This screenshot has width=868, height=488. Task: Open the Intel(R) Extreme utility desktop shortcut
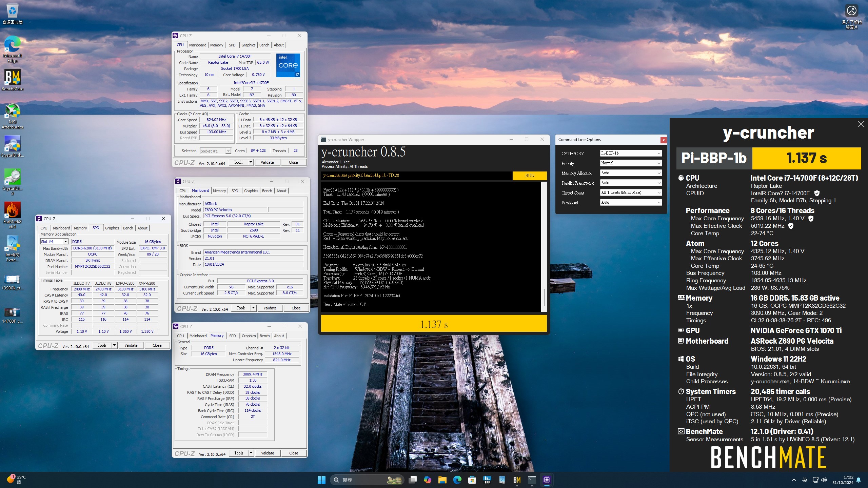(x=13, y=248)
